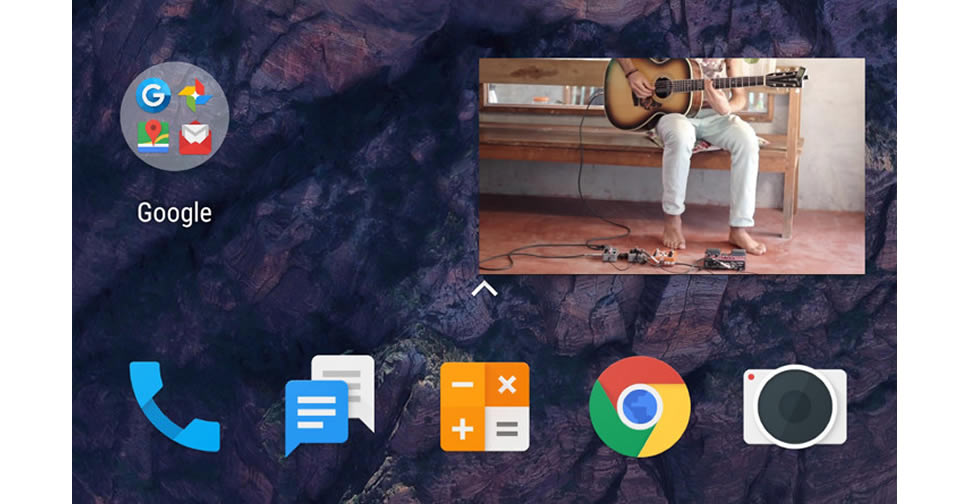Open the Camera app
Viewport: 968px width, 504px height.
click(795, 406)
